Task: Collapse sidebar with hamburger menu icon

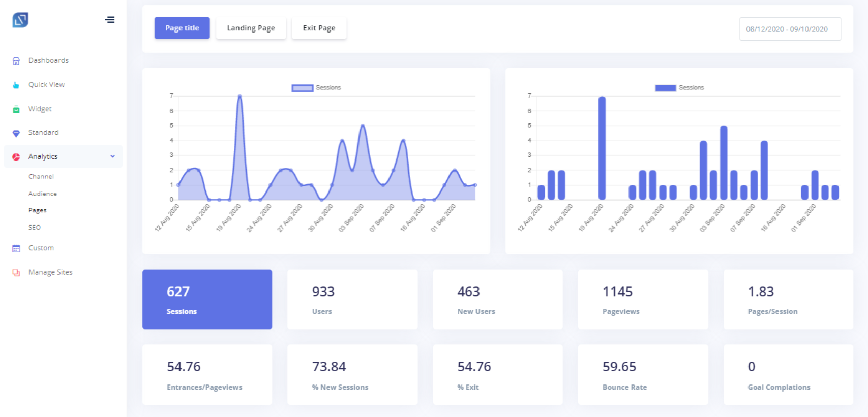Action: pyautogui.click(x=110, y=20)
